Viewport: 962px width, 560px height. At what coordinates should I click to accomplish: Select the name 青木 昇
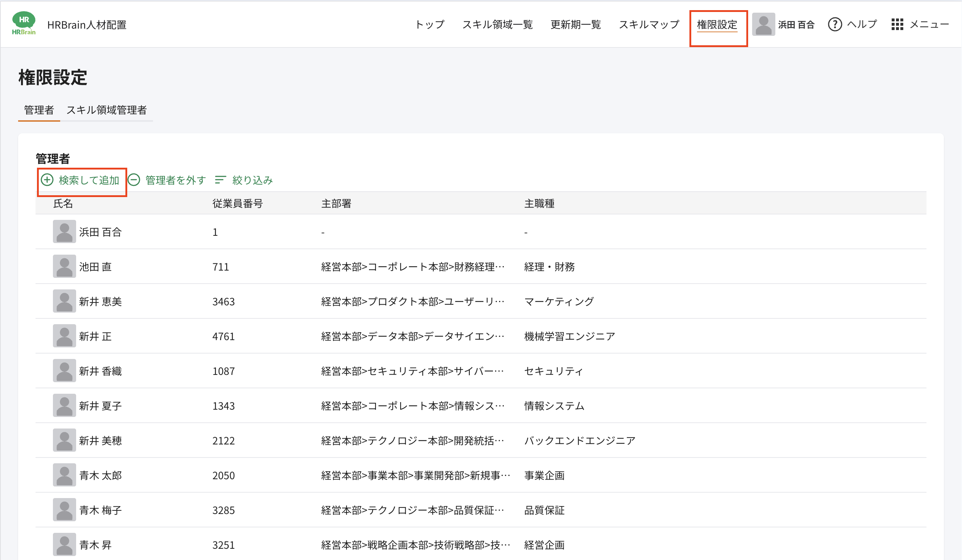(x=95, y=545)
